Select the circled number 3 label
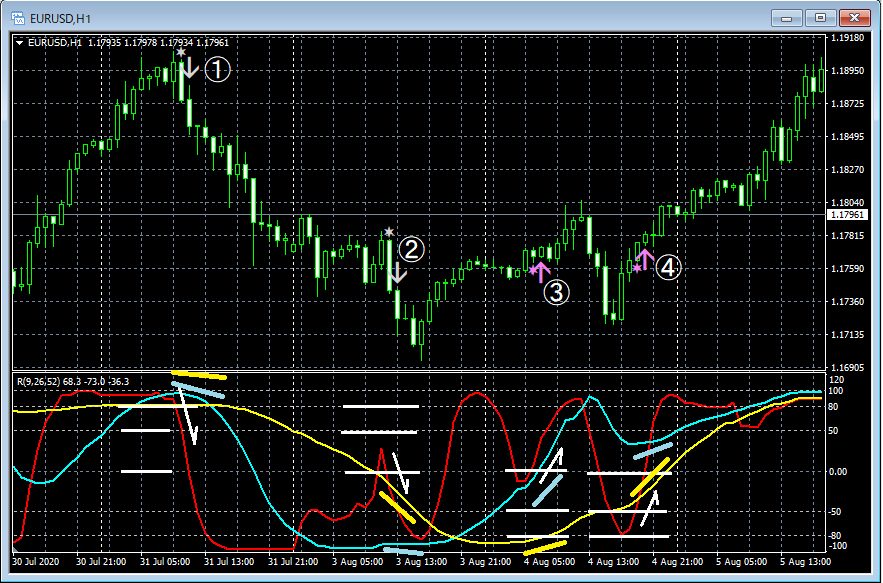 [x=556, y=292]
